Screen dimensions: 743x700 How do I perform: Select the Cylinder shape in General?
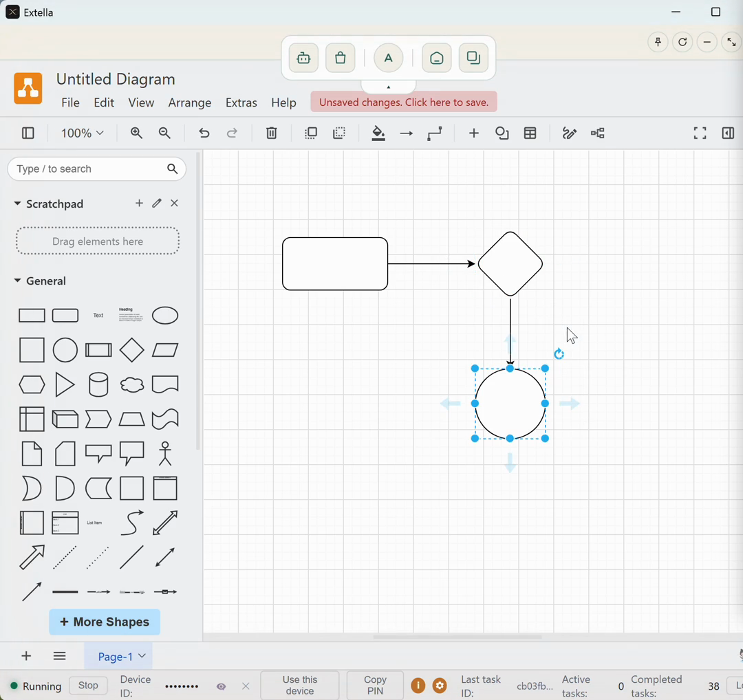pos(98,384)
